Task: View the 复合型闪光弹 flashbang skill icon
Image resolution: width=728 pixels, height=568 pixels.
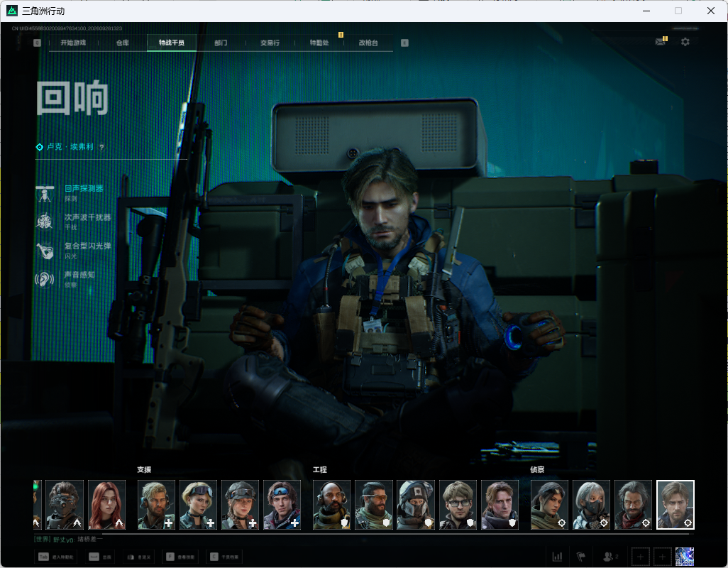Action: pos(45,251)
